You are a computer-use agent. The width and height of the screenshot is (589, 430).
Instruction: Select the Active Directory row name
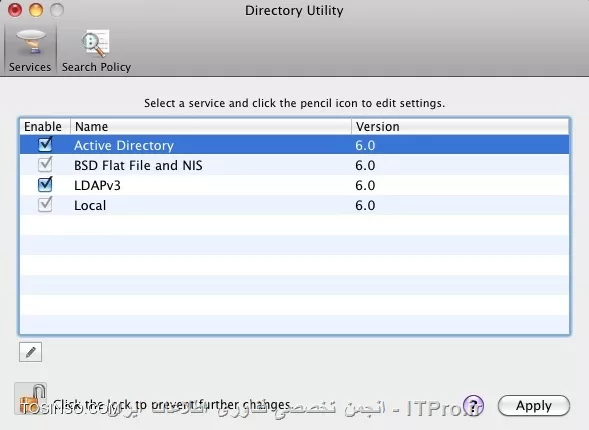coord(124,145)
